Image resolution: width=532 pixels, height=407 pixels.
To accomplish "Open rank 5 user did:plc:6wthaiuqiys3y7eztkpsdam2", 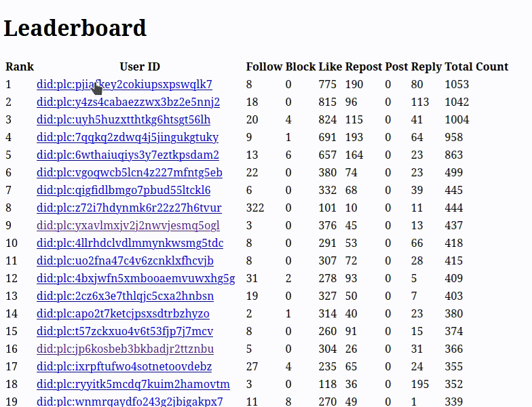I will pos(128,155).
